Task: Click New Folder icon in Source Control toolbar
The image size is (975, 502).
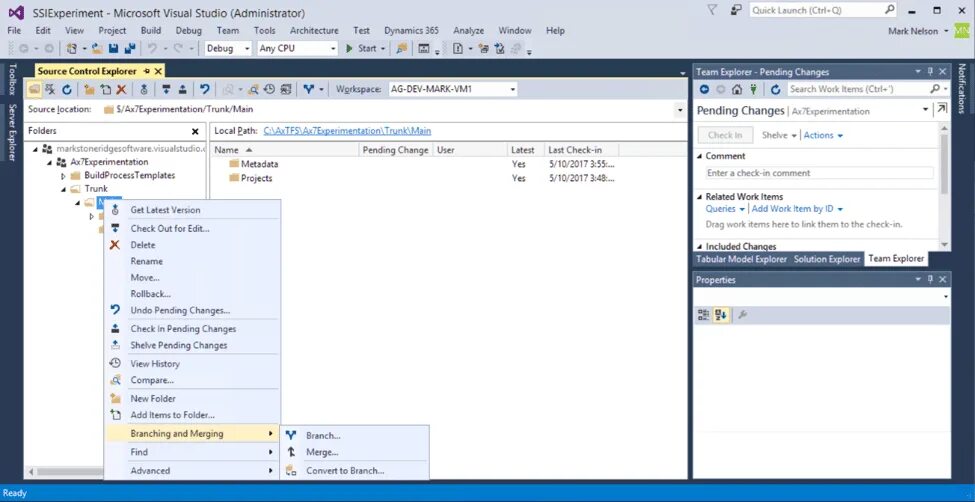Action: (90, 90)
